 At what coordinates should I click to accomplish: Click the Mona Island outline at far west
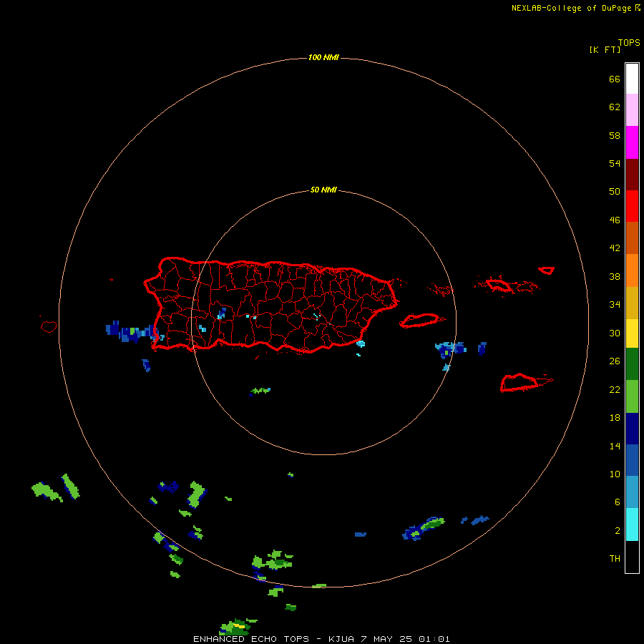49,326
